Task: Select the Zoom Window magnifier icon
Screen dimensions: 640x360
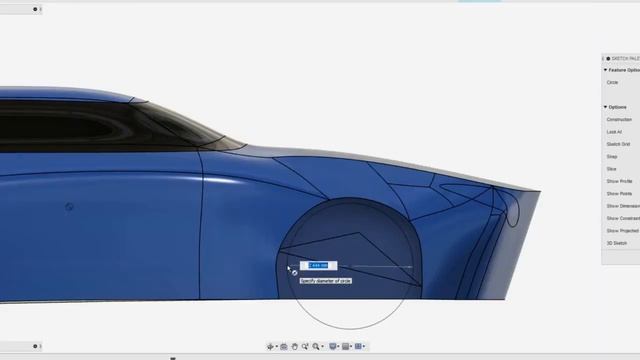Action: point(316,347)
